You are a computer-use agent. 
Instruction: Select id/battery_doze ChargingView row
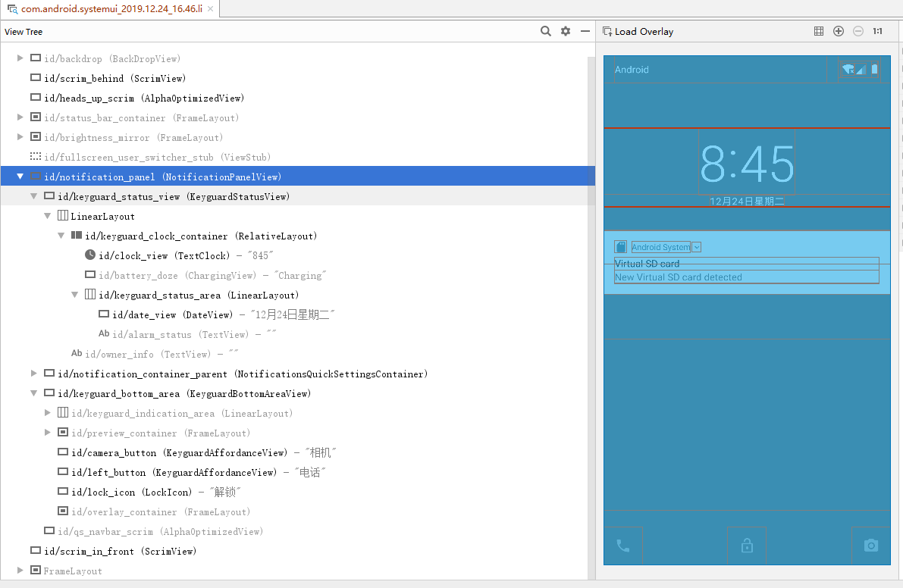click(x=297, y=275)
